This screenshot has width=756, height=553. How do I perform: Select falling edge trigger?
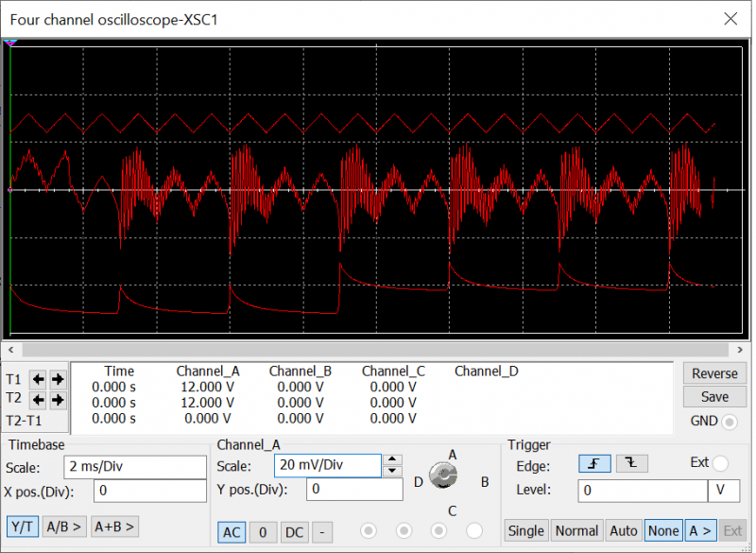pos(631,463)
